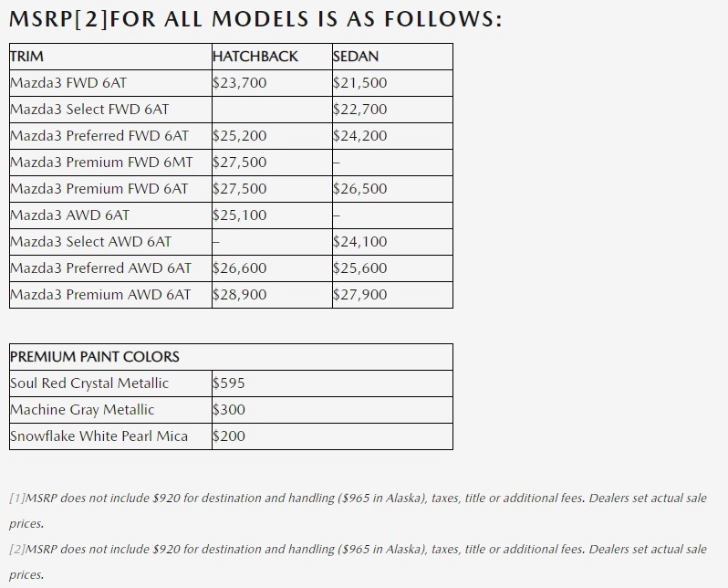Click the [1] footnote marker below the tables
The height and width of the screenshot is (588, 728).
[17, 499]
